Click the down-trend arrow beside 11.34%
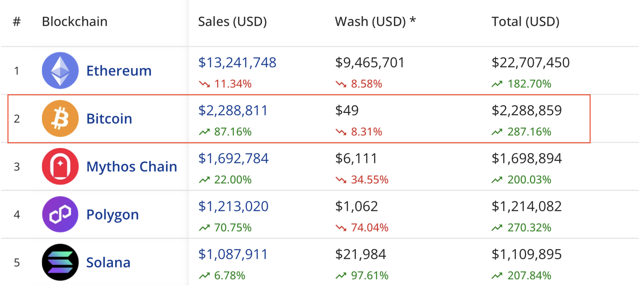 point(204,84)
